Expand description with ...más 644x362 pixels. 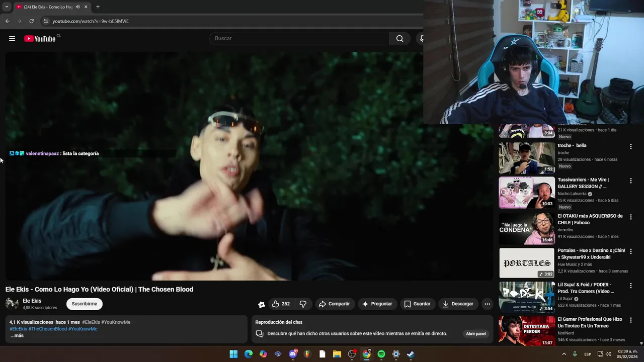pyautogui.click(x=17, y=335)
